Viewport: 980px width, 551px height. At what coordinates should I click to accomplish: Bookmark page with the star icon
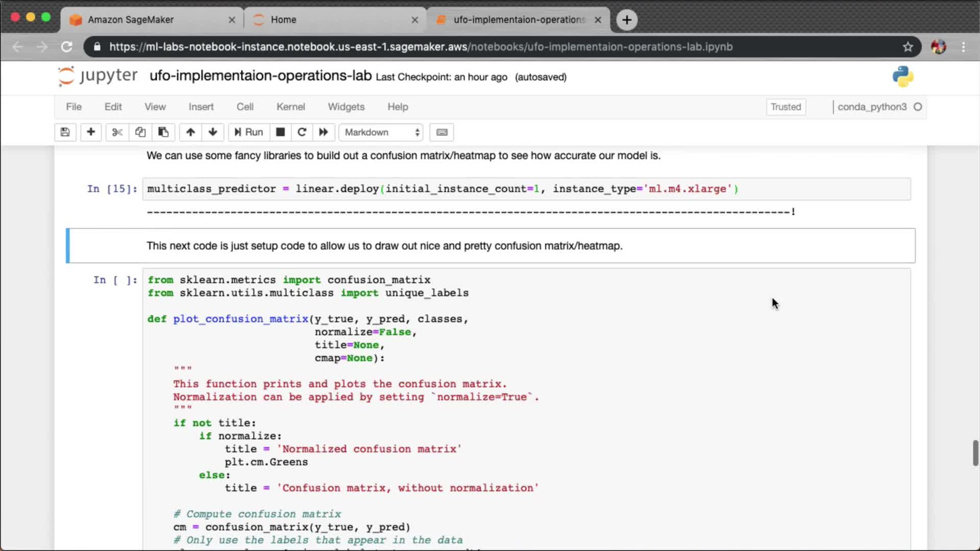pyautogui.click(x=908, y=47)
